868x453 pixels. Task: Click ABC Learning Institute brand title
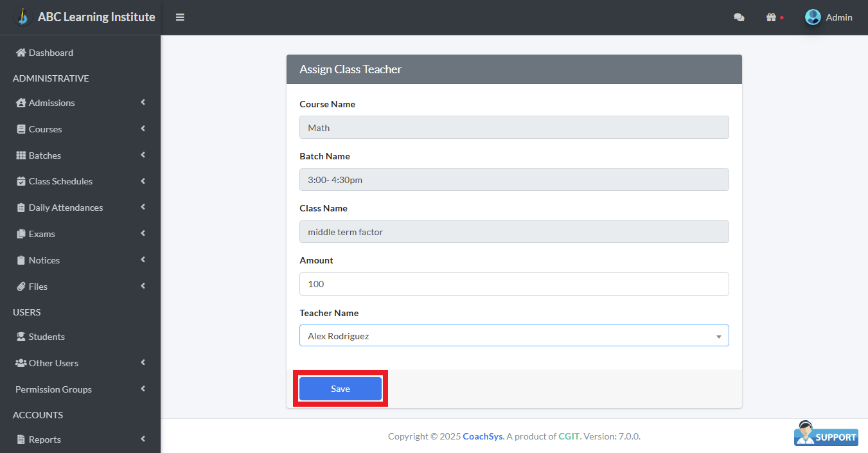(x=96, y=17)
